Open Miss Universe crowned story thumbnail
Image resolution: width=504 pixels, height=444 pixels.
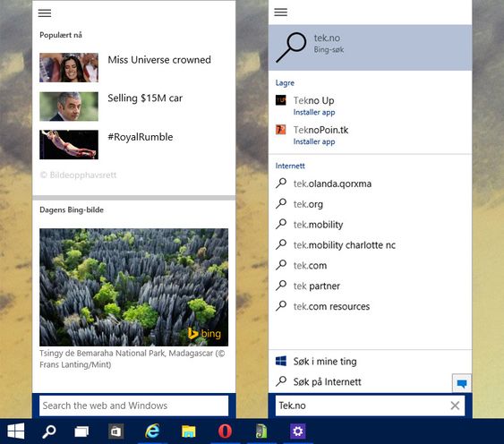coord(69,67)
